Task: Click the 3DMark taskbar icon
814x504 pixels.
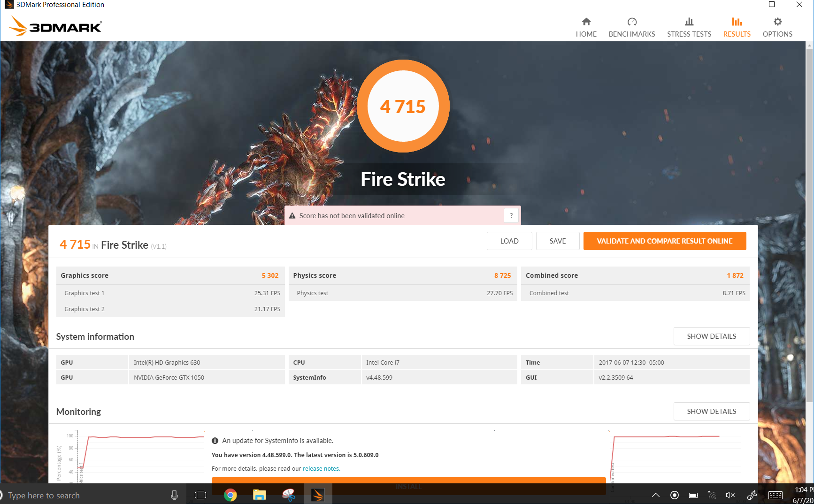Action: click(x=318, y=495)
